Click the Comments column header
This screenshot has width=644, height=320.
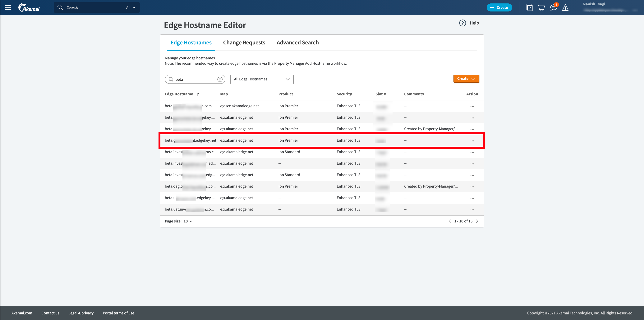pos(414,94)
